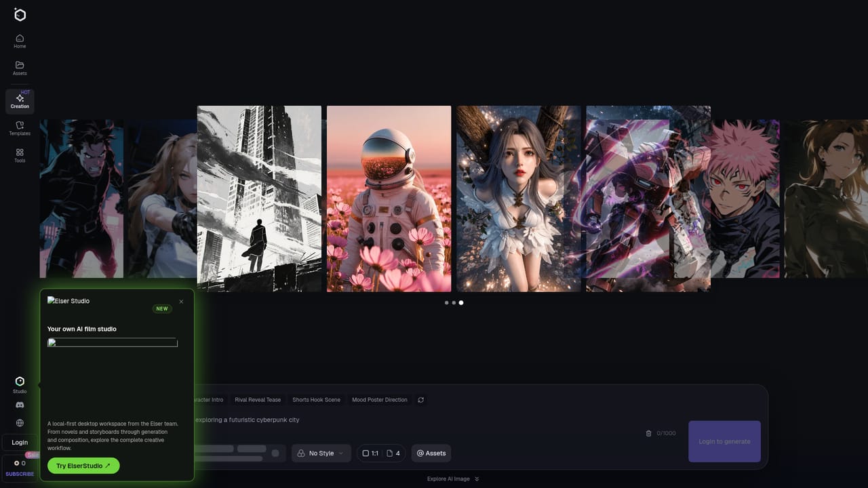Image resolution: width=868 pixels, height=488 pixels.
Task: Select the second carousel pagination dot
Action: [x=454, y=303]
